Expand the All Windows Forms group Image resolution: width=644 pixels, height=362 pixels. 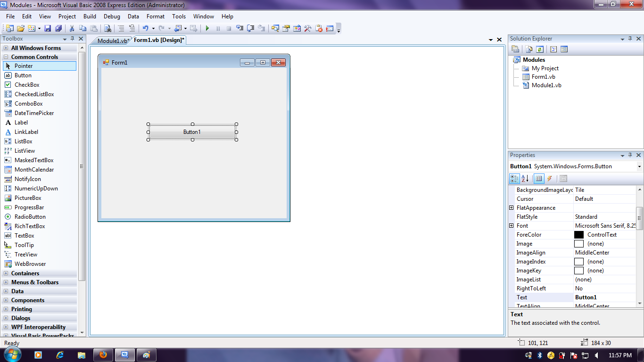tap(6, 48)
